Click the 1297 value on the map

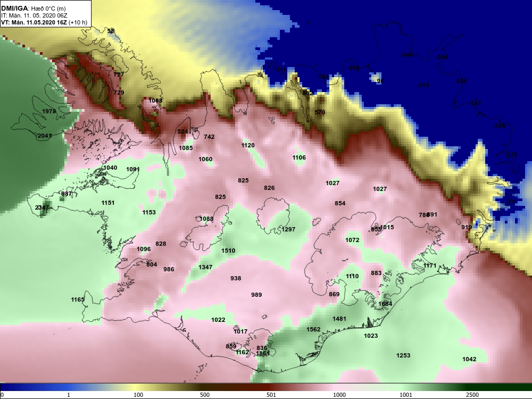[x=288, y=229]
